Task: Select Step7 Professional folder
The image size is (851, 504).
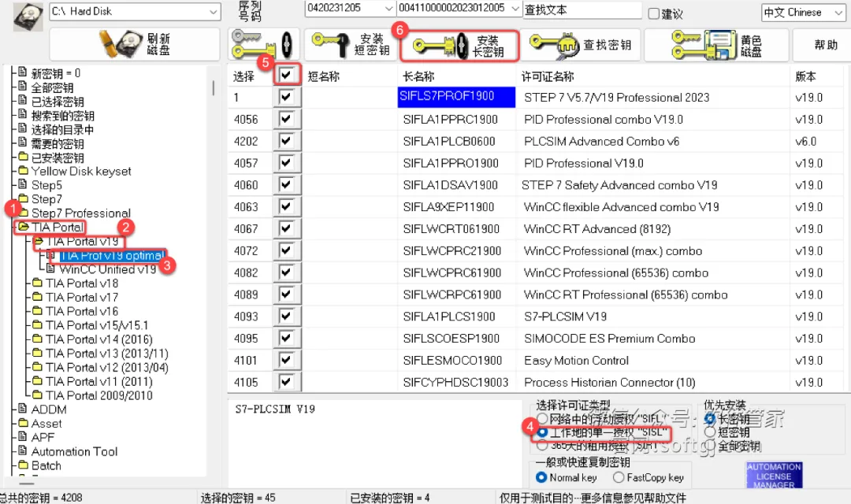Action: click(x=81, y=213)
